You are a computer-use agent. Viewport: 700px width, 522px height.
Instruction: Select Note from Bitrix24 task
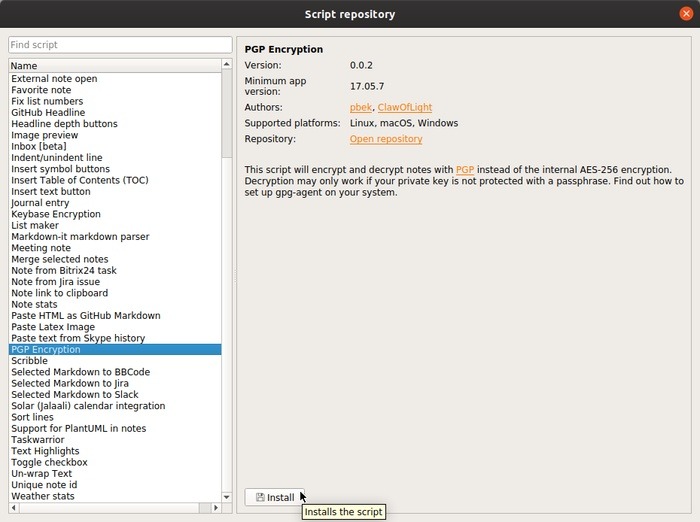pyautogui.click(x=115, y=271)
